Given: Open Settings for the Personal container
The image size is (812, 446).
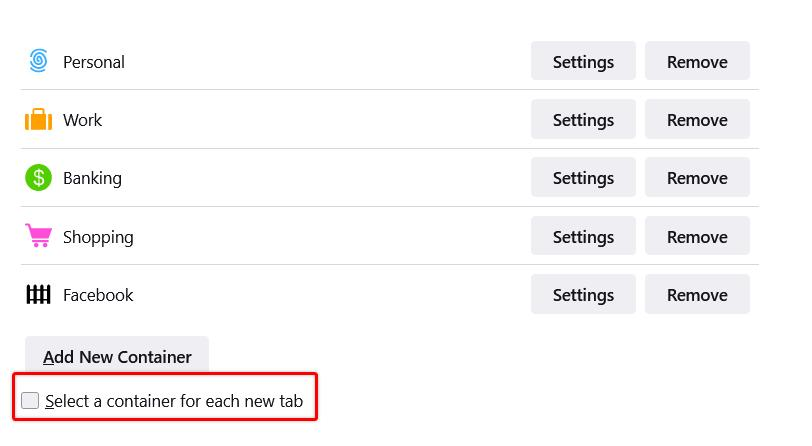Looking at the screenshot, I should pyautogui.click(x=583, y=61).
